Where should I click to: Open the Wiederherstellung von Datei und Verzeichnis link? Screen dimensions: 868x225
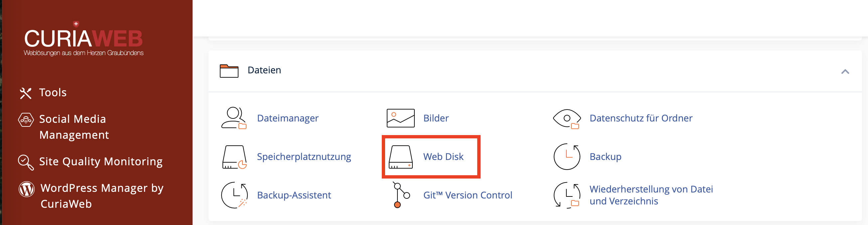(651, 195)
